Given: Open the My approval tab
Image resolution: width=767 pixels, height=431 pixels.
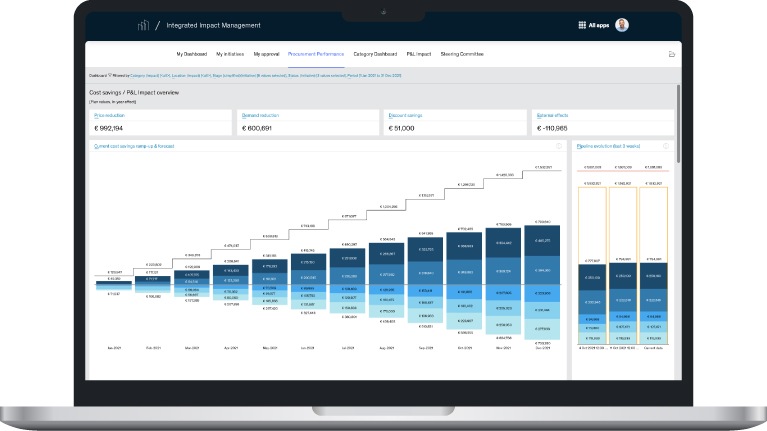Looking at the screenshot, I should [267, 54].
